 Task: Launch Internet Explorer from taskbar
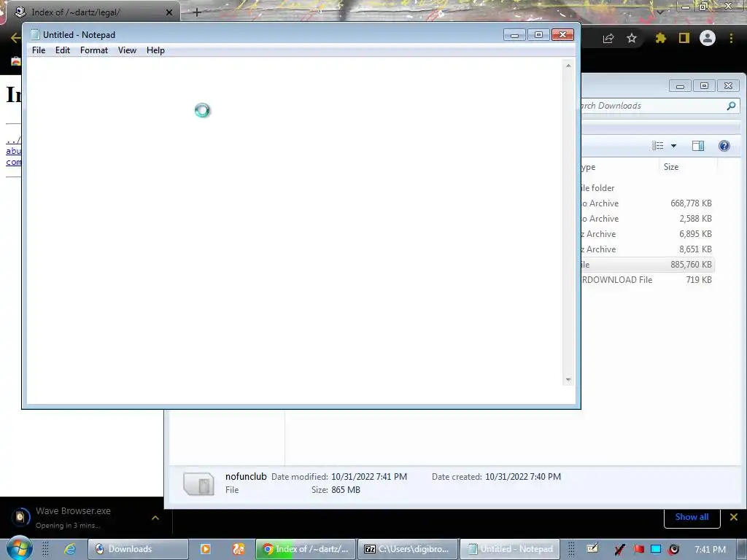pos(70,549)
